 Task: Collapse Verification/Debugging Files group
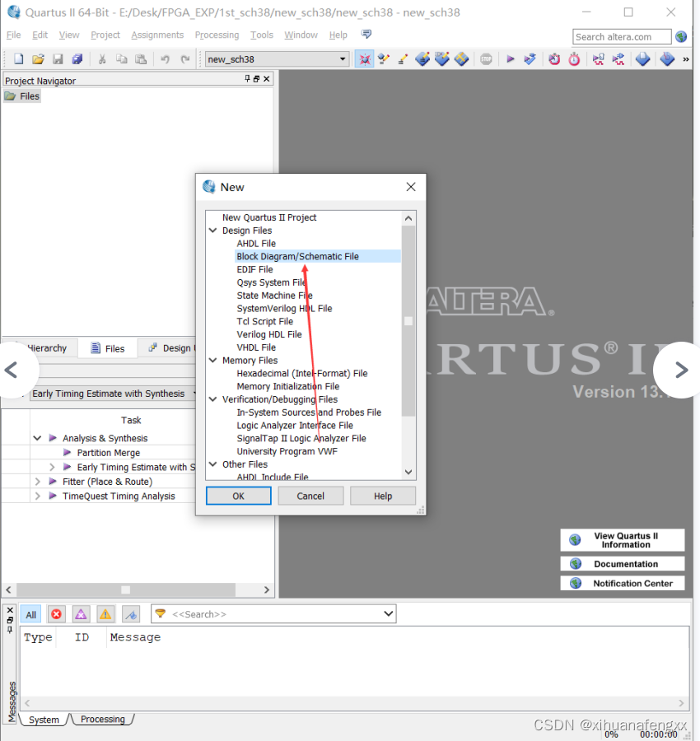click(x=212, y=399)
